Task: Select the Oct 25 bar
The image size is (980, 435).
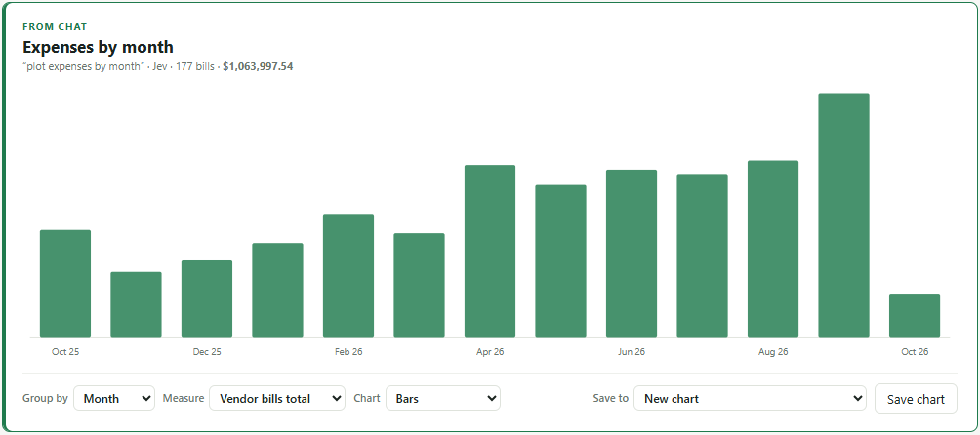Action: point(65,284)
